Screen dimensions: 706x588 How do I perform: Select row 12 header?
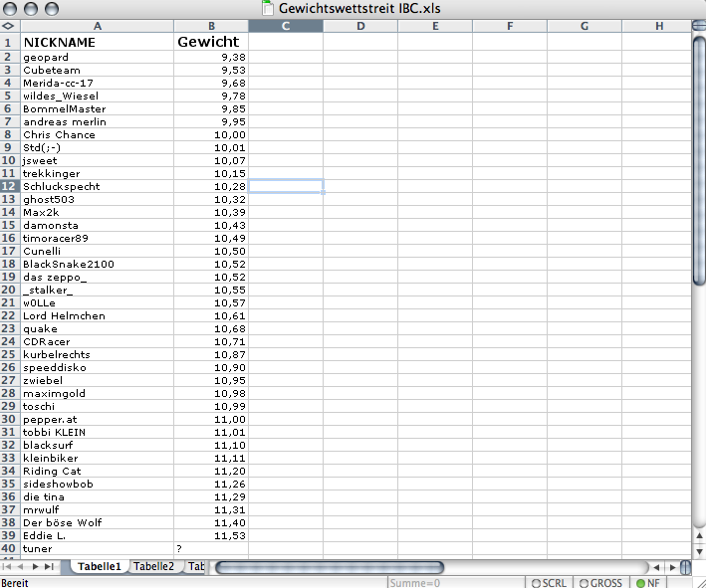[8, 186]
